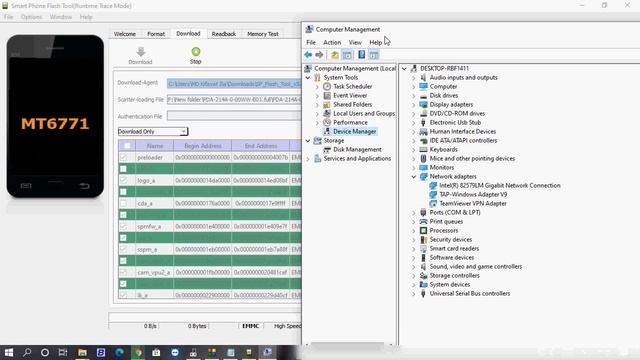
Task: Select Event Viewer in the console tree
Action: tap(350, 96)
